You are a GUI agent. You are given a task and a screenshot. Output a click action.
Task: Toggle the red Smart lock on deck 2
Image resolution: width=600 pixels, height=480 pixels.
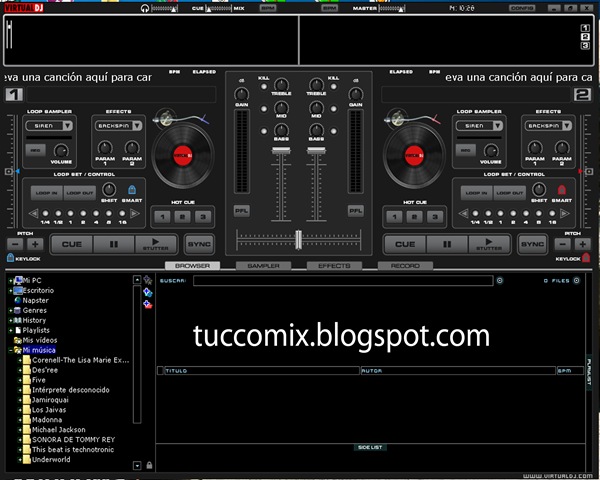tap(561, 189)
